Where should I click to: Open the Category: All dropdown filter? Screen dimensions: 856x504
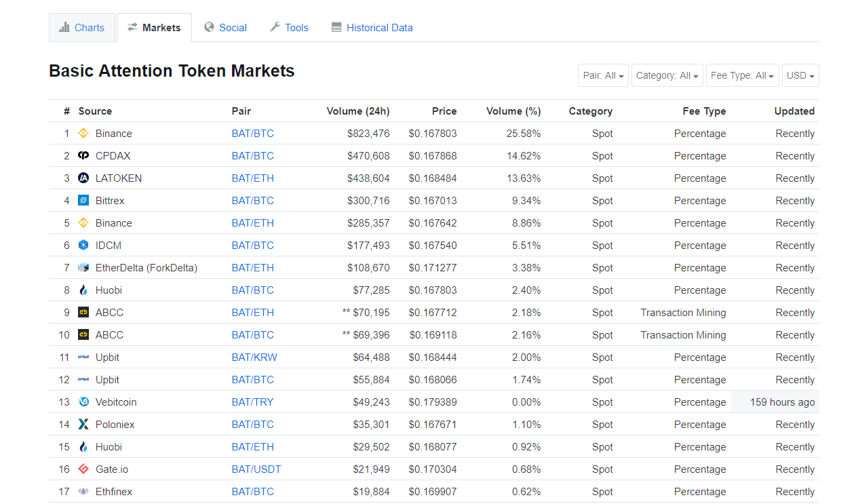point(667,75)
